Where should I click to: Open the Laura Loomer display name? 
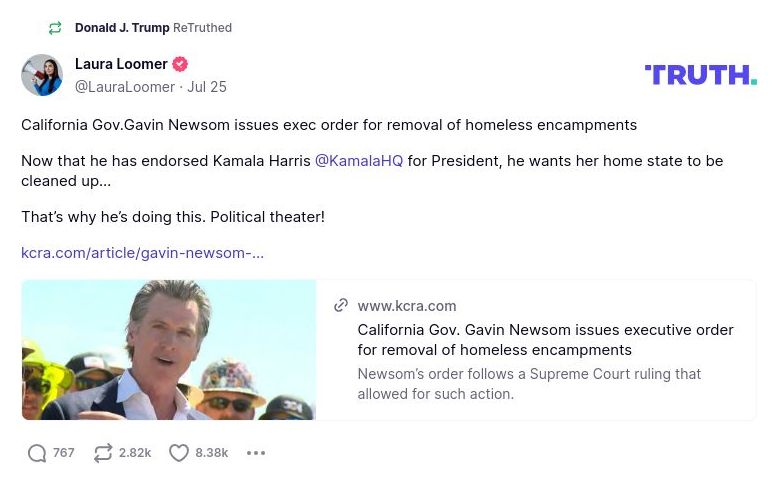click(x=121, y=64)
